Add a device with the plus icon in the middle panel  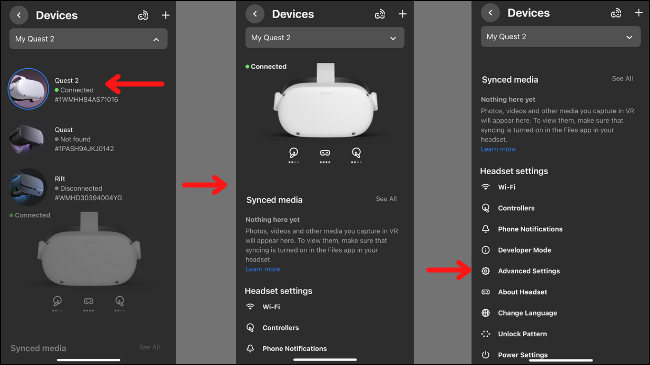click(x=403, y=14)
